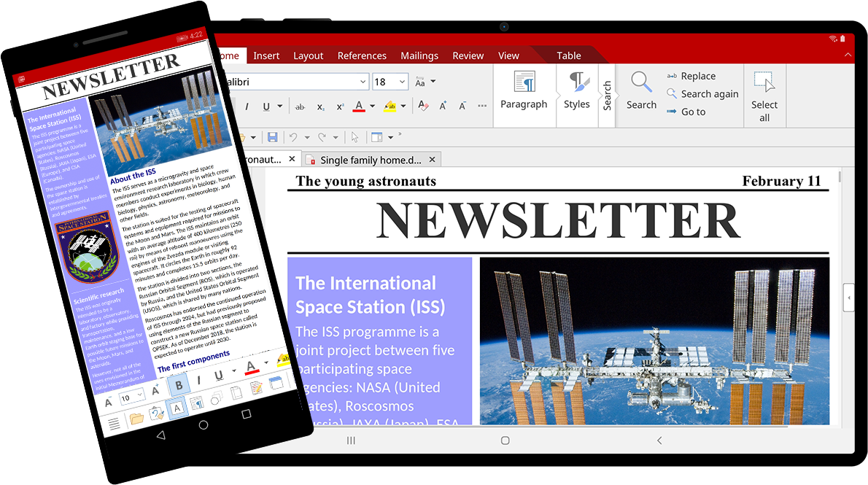The height and width of the screenshot is (485, 868).
Task: Open shapes icon on phone toolbar
Action: pyautogui.click(x=217, y=397)
